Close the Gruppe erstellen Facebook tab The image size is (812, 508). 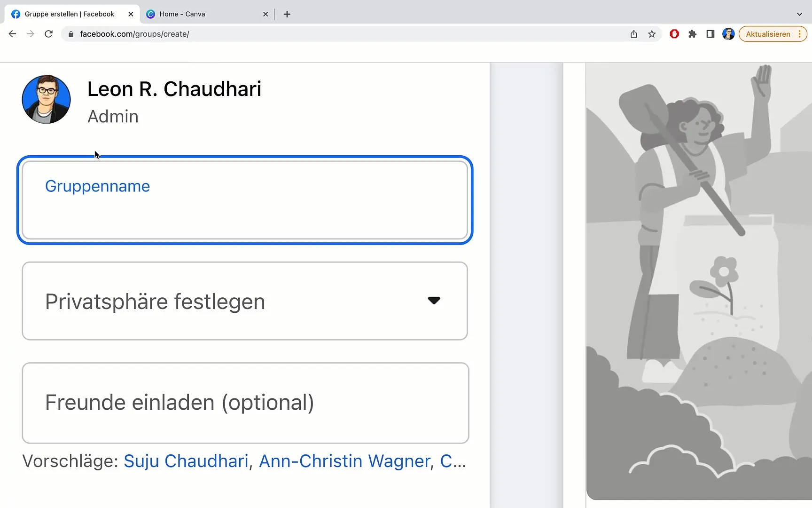point(131,14)
